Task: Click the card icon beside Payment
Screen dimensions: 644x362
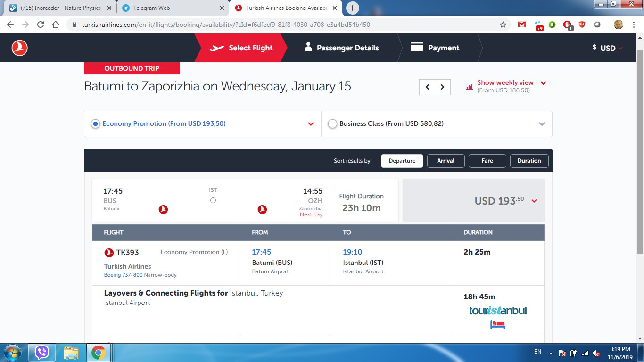Action: click(x=416, y=47)
